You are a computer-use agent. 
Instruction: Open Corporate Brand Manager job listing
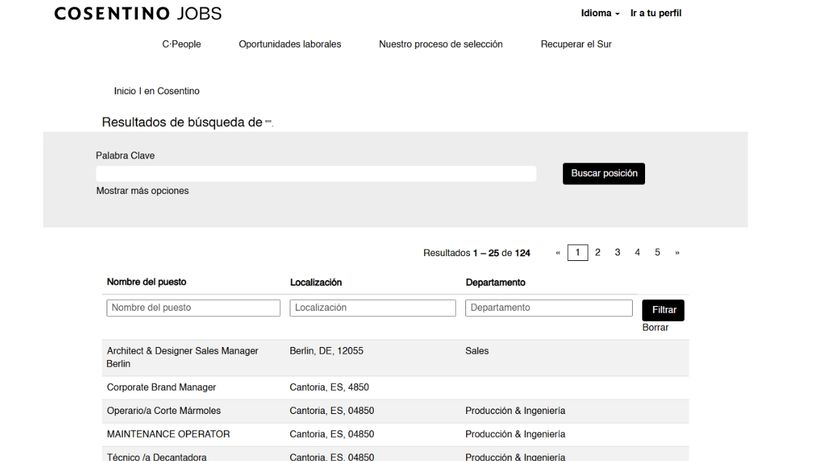(x=161, y=387)
